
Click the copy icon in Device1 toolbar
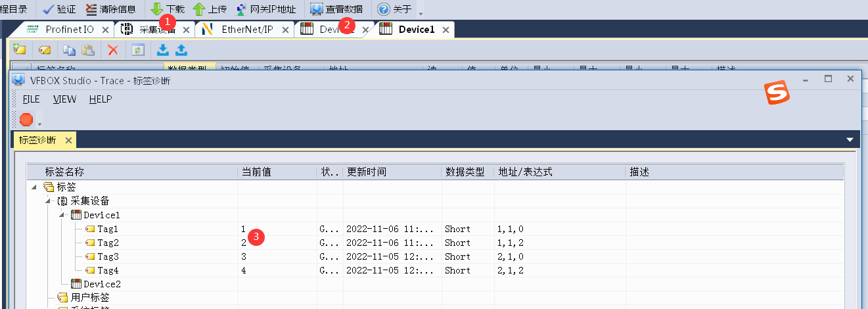(x=69, y=49)
